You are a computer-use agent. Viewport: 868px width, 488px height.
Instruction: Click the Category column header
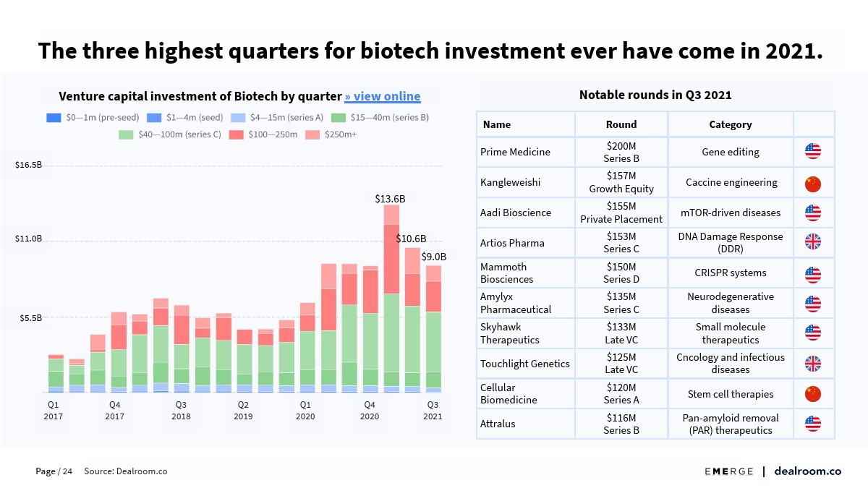[x=730, y=124]
